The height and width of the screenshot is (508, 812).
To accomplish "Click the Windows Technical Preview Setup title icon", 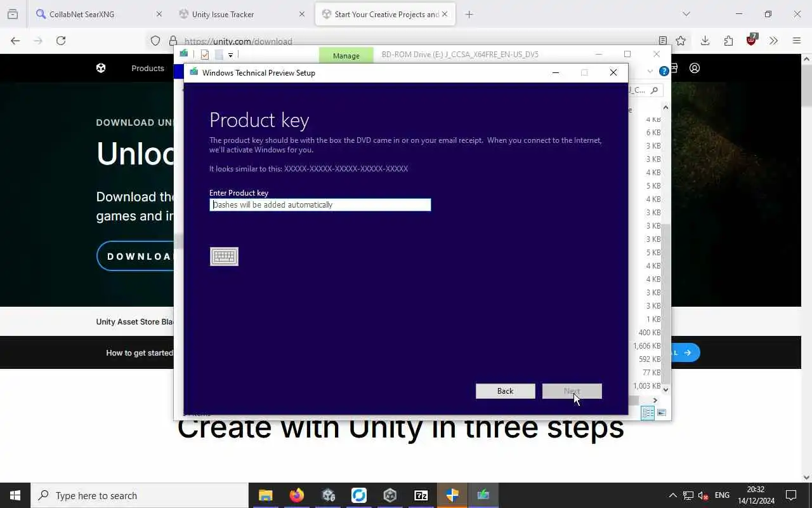I will tap(193, 72).
